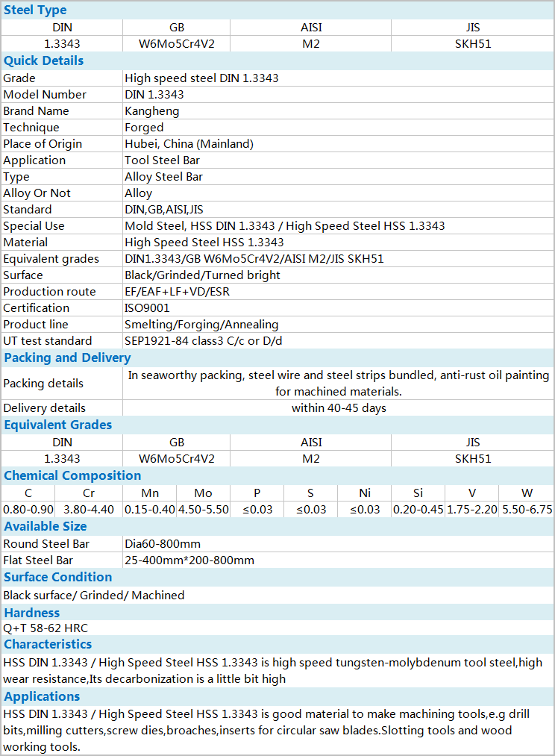Image resolution: width=555 pixels, height=756 pixels.
Task: Click the W6Mo5Cr4V2 cell under Steel Type
Action: (x=177, y=44)
